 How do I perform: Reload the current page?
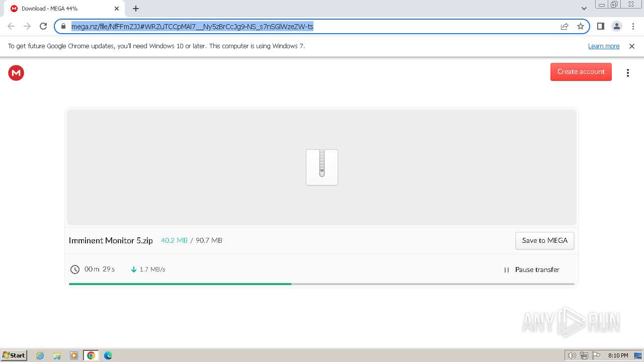(43, 26)
